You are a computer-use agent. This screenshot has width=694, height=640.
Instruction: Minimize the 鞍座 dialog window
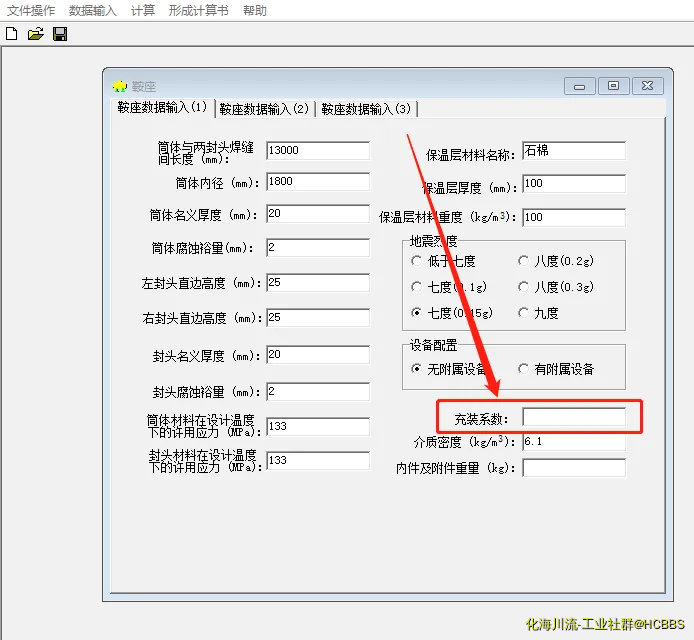pyautogui.click(x=580, y=86)
